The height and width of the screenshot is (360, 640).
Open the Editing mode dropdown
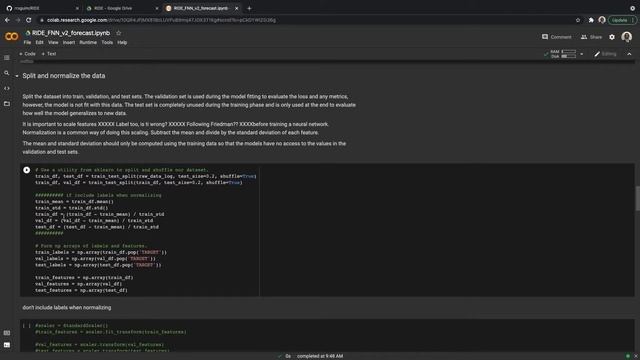tap(605, 54)
